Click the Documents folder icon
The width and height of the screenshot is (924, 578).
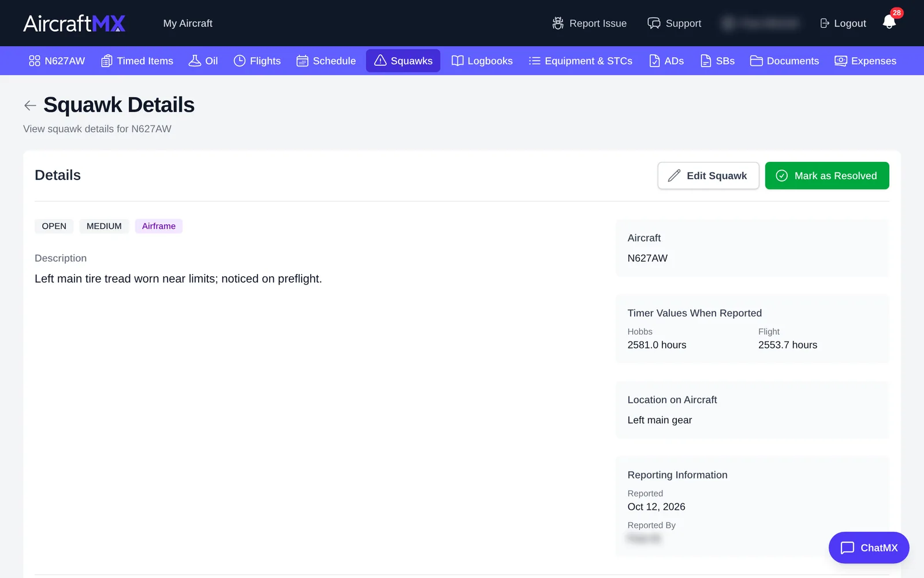pos(757,61)
